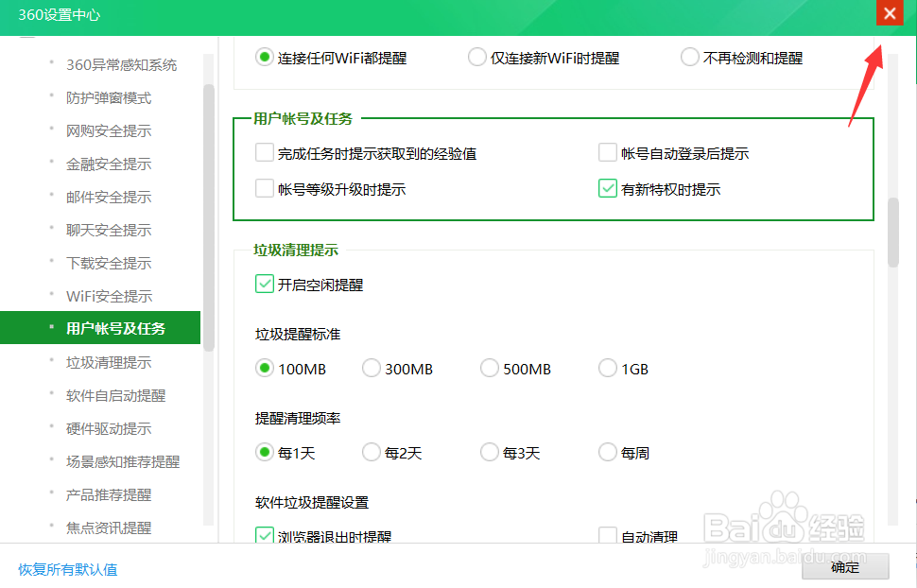Click 恢复所有默认值 link
This screenshot has width=917, height=588.
click(68, 569)
